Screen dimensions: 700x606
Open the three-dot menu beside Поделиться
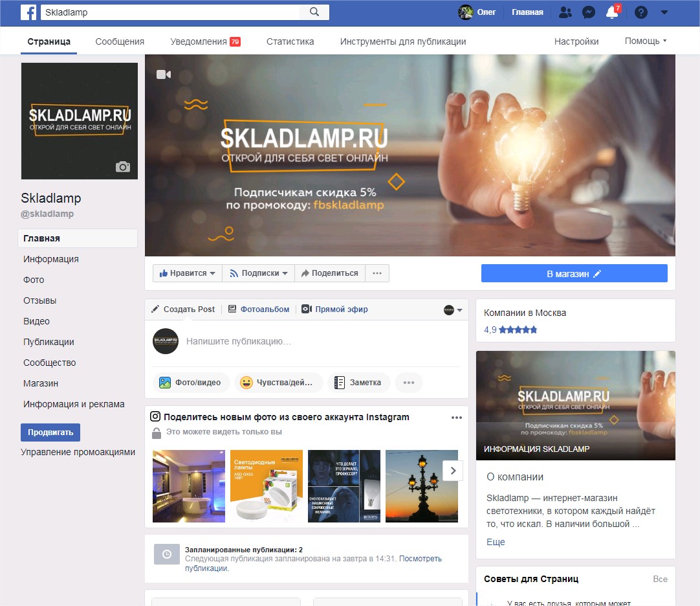[377, 273]
